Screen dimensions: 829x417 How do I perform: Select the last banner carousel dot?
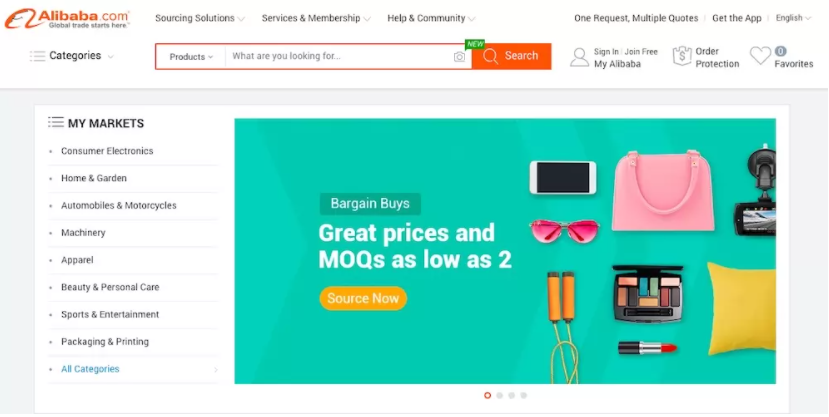click(523, 395)
